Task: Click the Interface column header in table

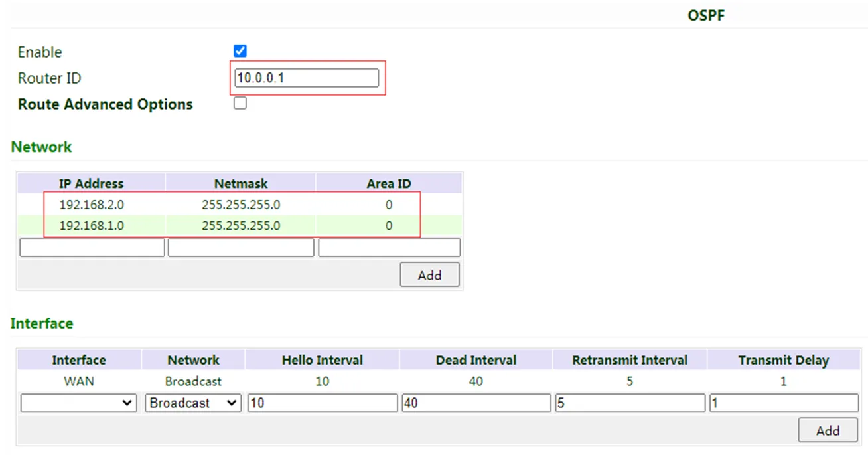Action: (79, 360)
